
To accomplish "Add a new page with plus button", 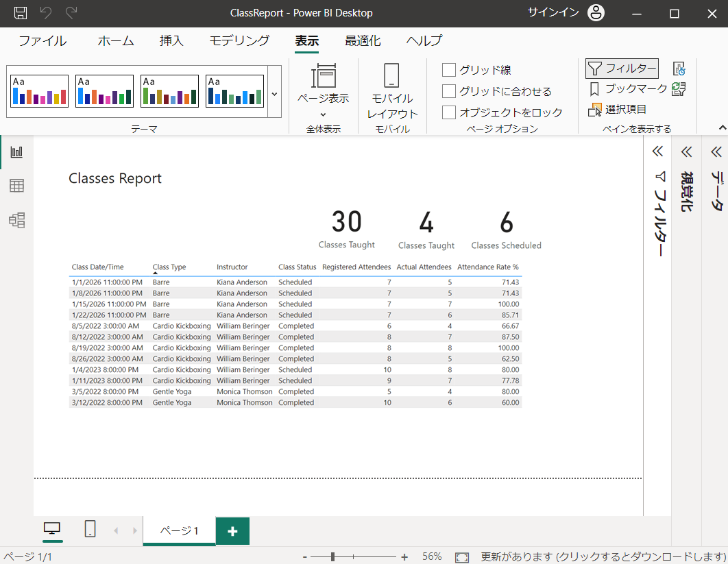I will click(232, 531).
